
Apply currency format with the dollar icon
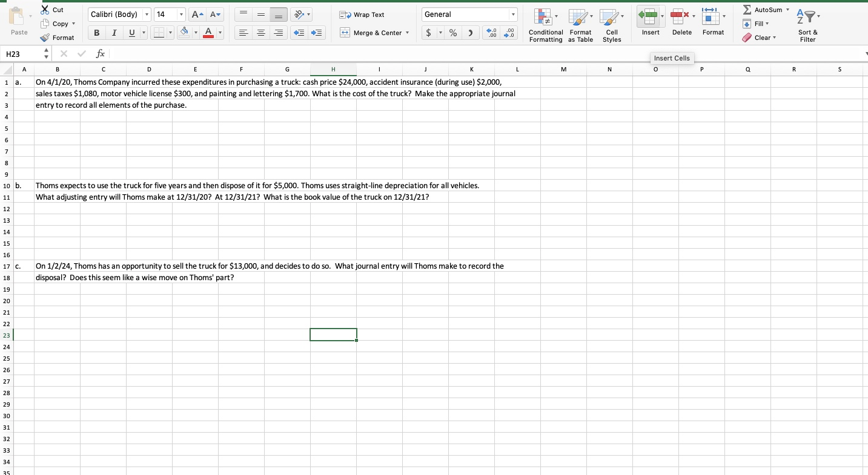pyautogui.click(x=429, y=33)
